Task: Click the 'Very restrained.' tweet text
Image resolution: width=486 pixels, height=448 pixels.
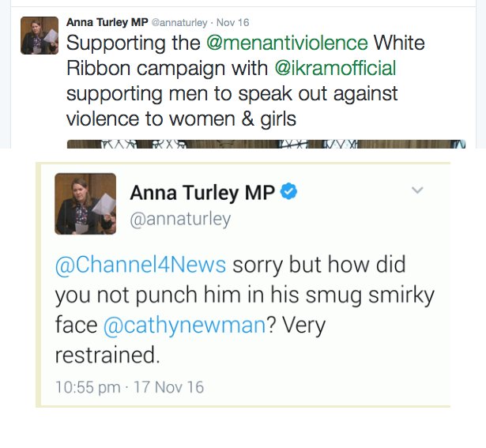Action: 190,341
